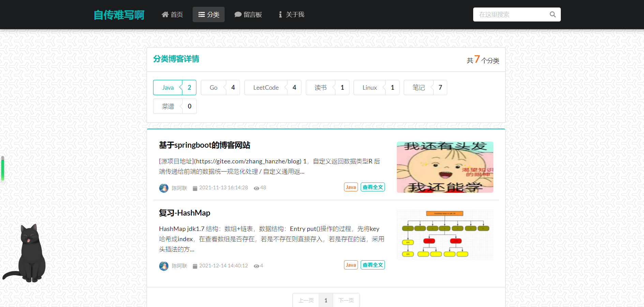Click the 下一页 pagination button
Image resolution: width=644 pixels, height=307 pixels.
(x=346, y=300)
